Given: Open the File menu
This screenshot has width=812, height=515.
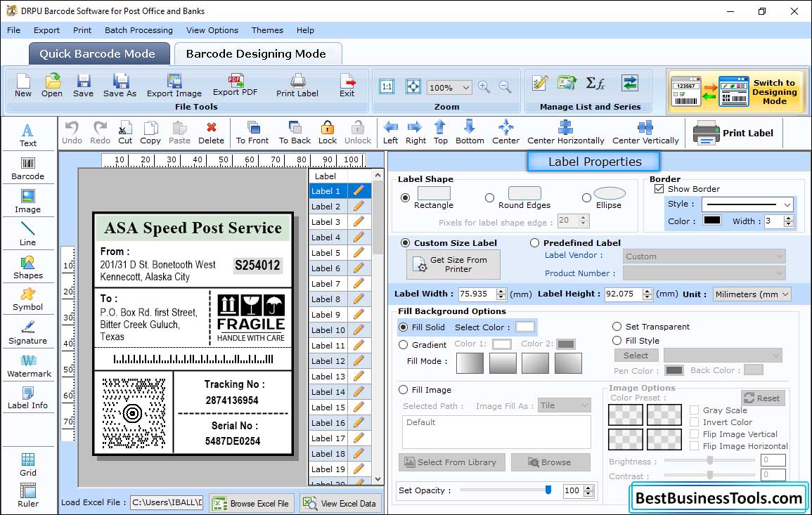Looking at the screenshot, I should [x=13, y=30].
